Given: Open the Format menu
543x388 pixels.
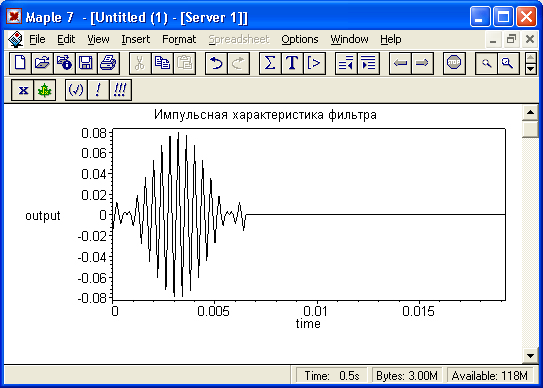Looking at the screenshot, I should coord(179,39).
